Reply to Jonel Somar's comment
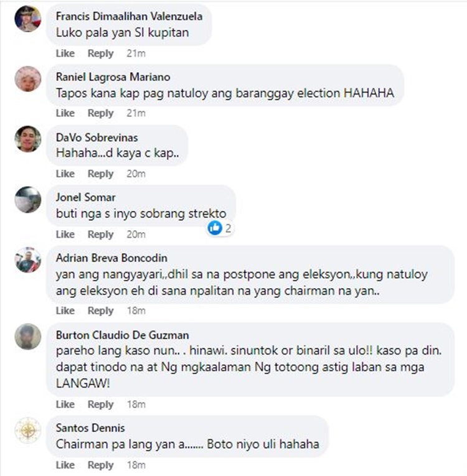 [x=101, y=235]
